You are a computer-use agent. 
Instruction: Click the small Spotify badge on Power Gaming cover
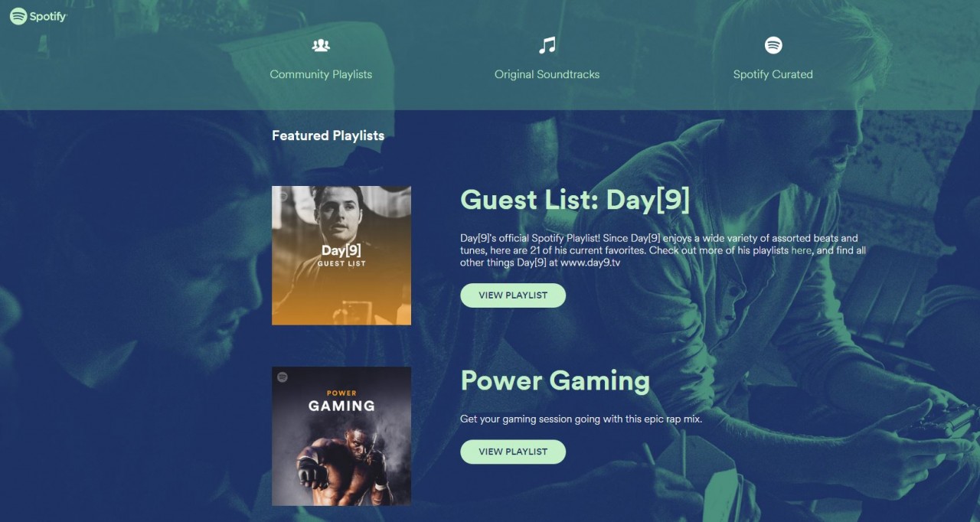pos(283,377)
